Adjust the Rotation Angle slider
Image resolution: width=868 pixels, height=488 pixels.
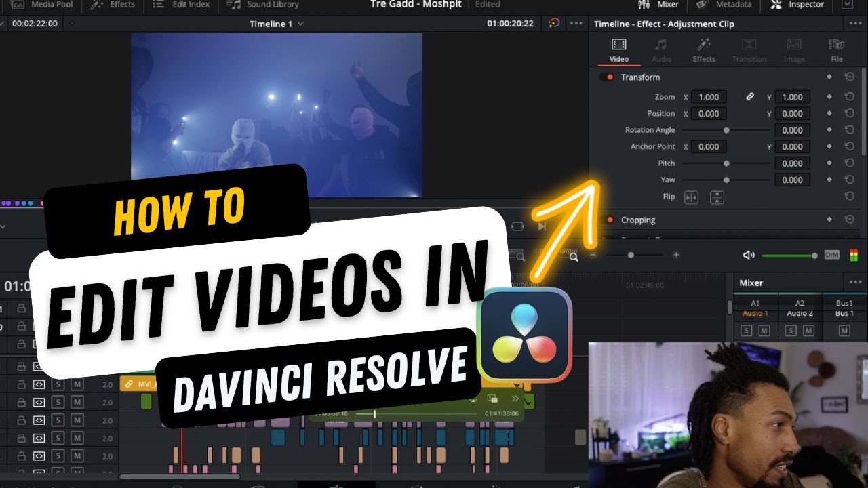pyautogui.click(x=726, y=130)
